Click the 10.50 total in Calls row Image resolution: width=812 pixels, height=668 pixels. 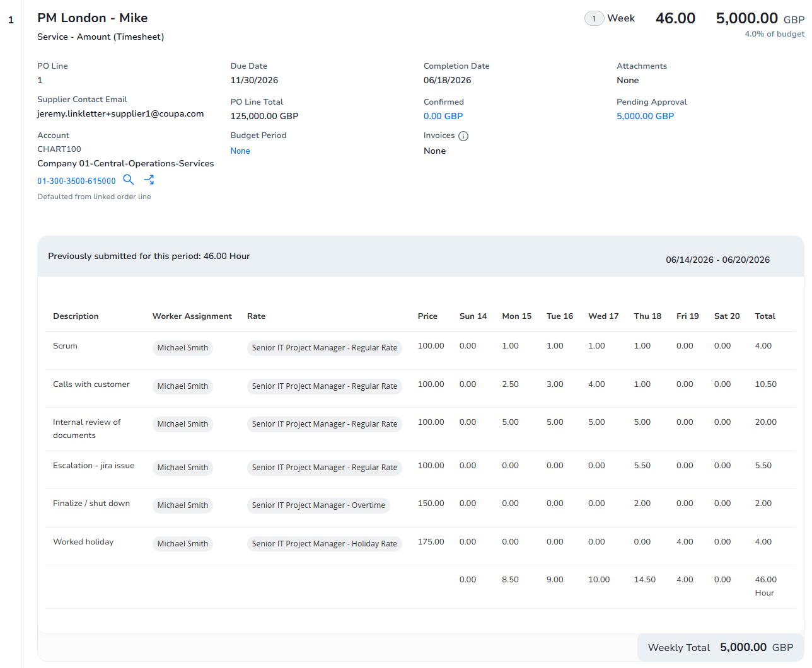pos(766,384)
